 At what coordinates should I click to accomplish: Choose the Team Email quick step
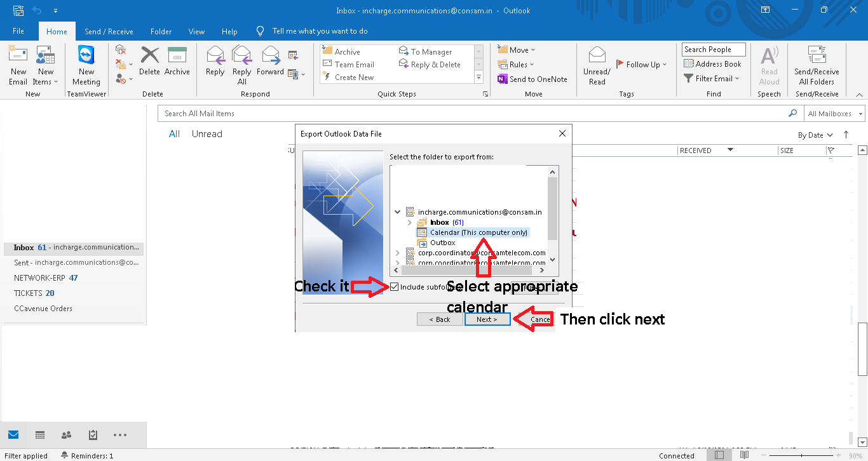[x=348, y=65]
